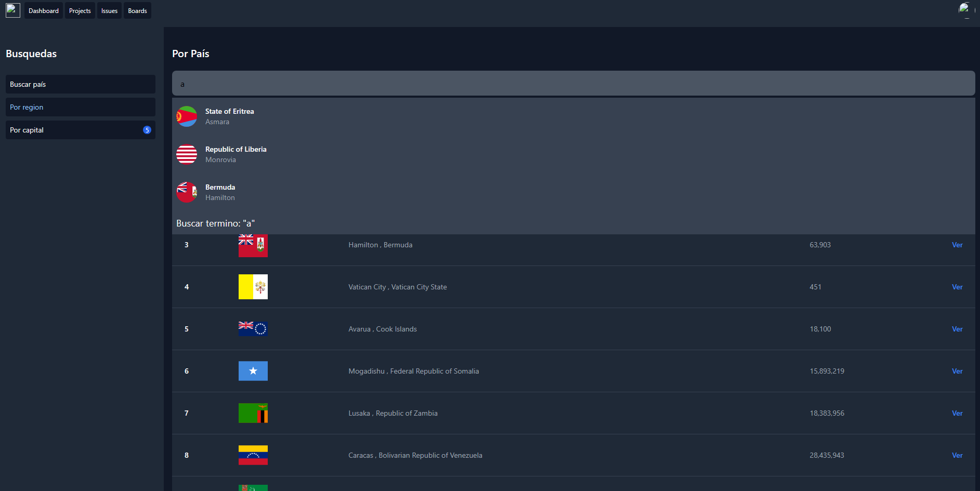Navigate to Boards in the top bar
Image resolution: width=980 pixels, height=491 pixels.
tap(138, 10)
